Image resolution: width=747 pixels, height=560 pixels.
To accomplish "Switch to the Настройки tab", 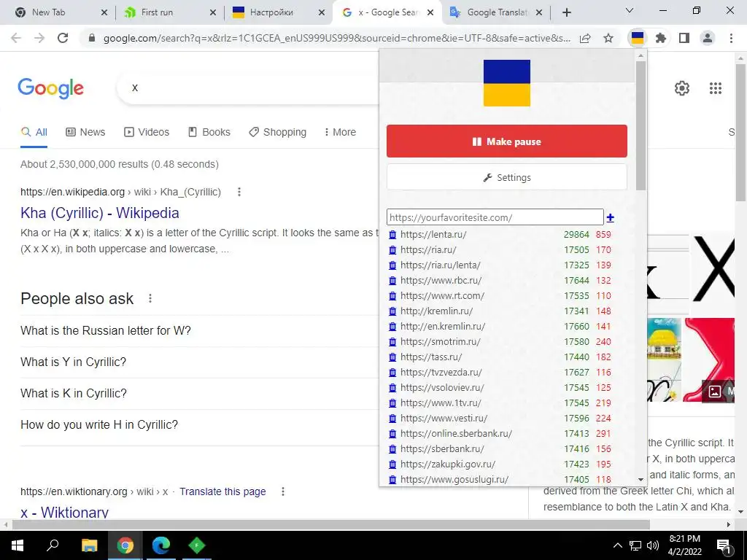I will coord(278,12).
